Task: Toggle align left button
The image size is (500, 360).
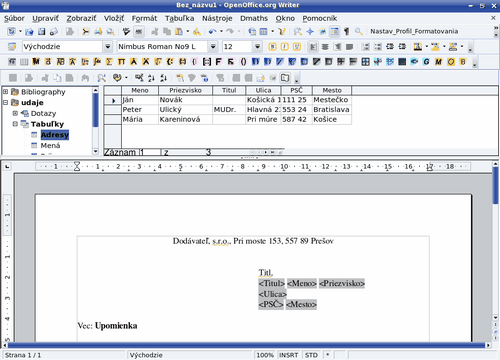Action: pos(313,47)
